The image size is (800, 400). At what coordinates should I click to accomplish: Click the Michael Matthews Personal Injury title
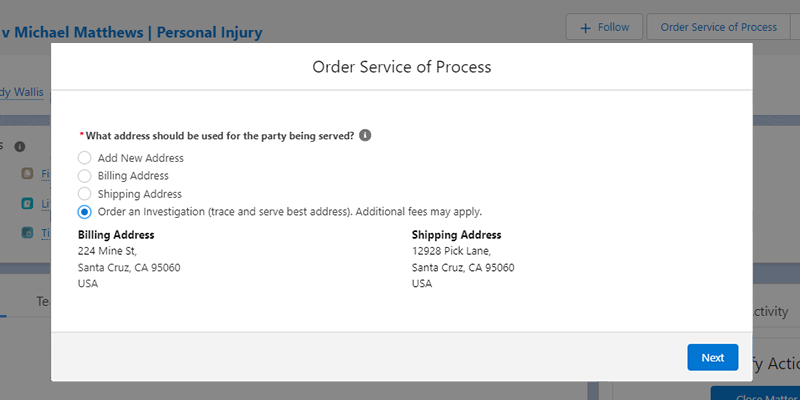(132, 32)
